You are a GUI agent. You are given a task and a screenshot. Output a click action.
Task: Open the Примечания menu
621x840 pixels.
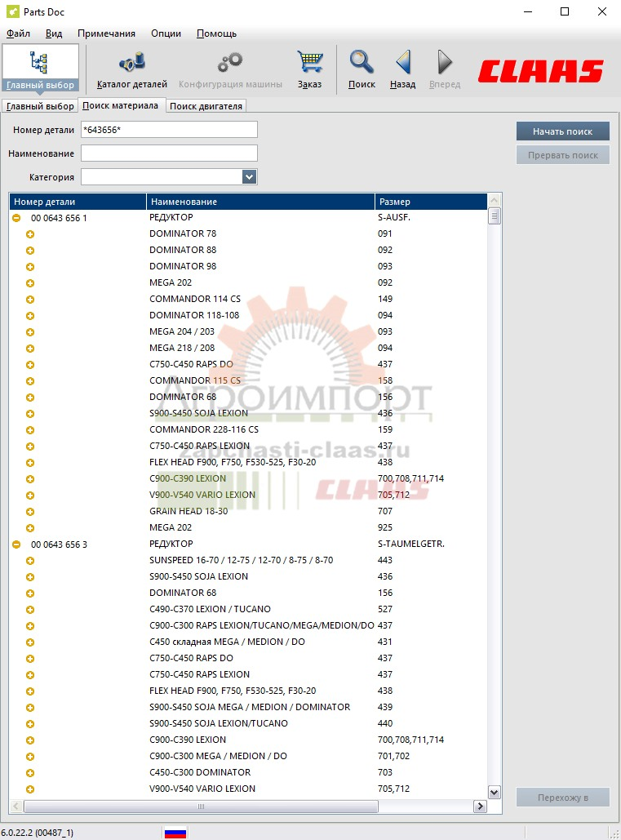tap(107, 33)
